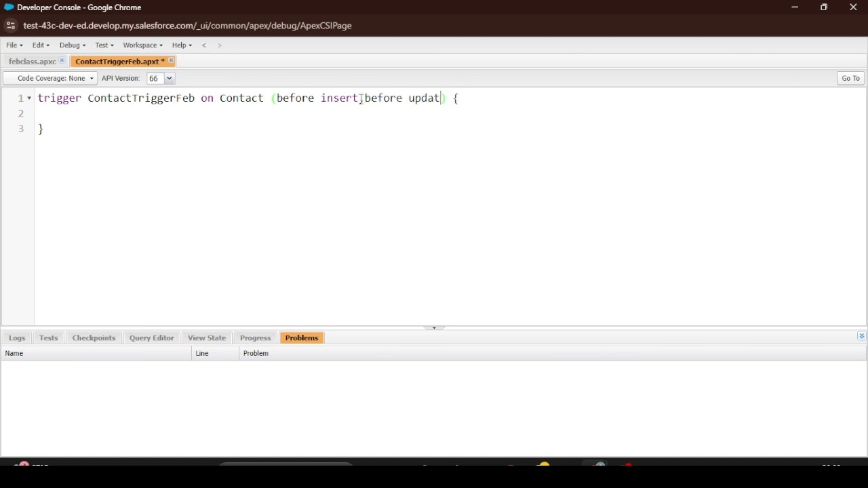868x488 pixels.
Task: Collapse the trigger code fold on line 1
Action: pos(29,98)
